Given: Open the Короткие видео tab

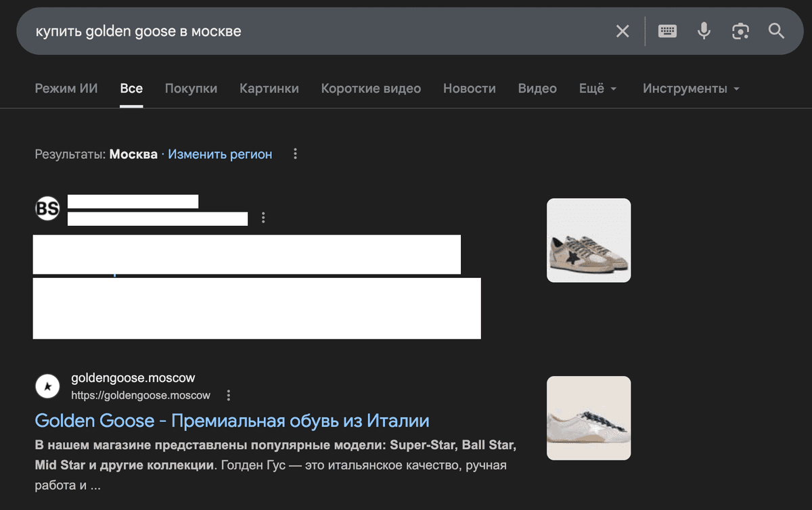Looking at the screenshot, I should click(x=371, y=89).
